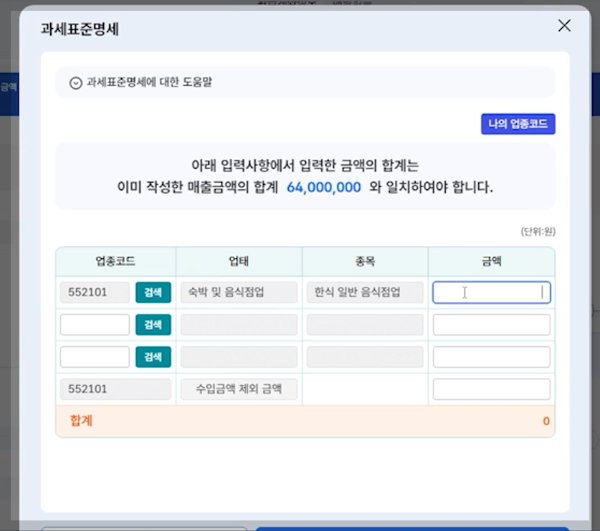Screen dimensions: 600x531
Task: Click the 합계 value 0
Action: 546,421
